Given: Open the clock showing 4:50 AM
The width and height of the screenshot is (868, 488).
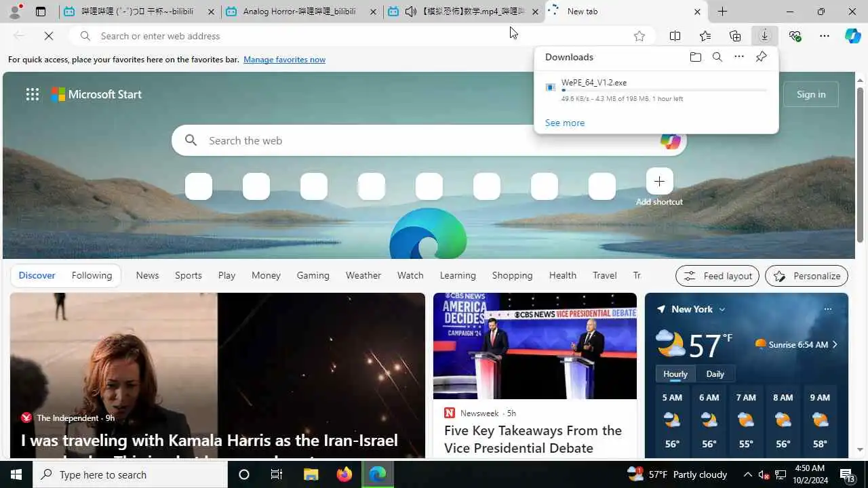Looking at the screenshot, I should (808, 474).
